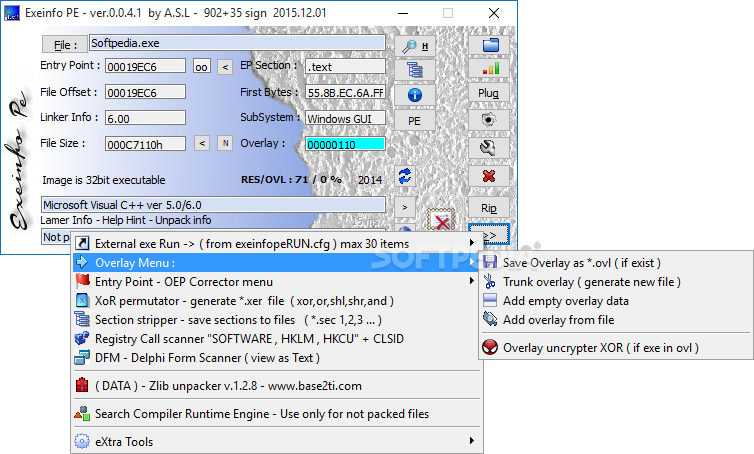Viewport: 754px width, 454px height.
Task: Expand the OEP Corrector submenu arrow
Action: coord(472,281)
